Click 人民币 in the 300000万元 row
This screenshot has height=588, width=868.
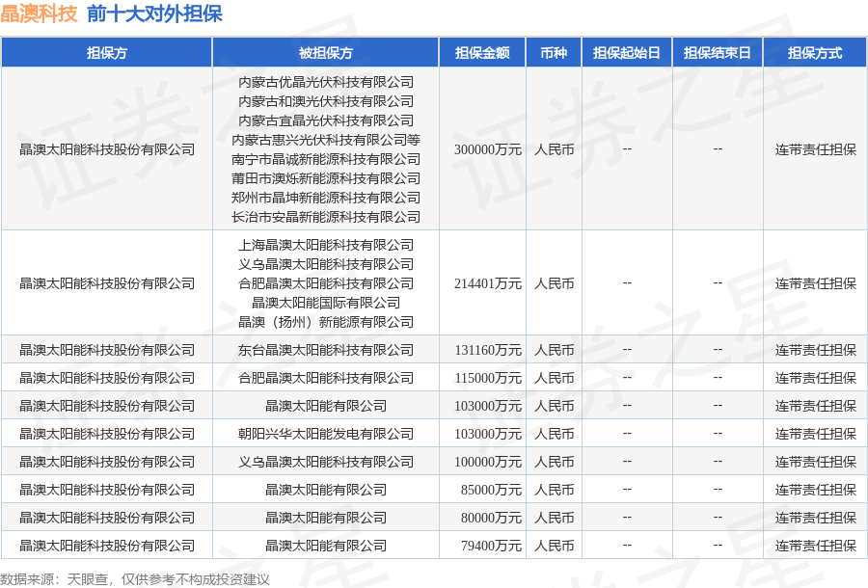tap(555, 150)
